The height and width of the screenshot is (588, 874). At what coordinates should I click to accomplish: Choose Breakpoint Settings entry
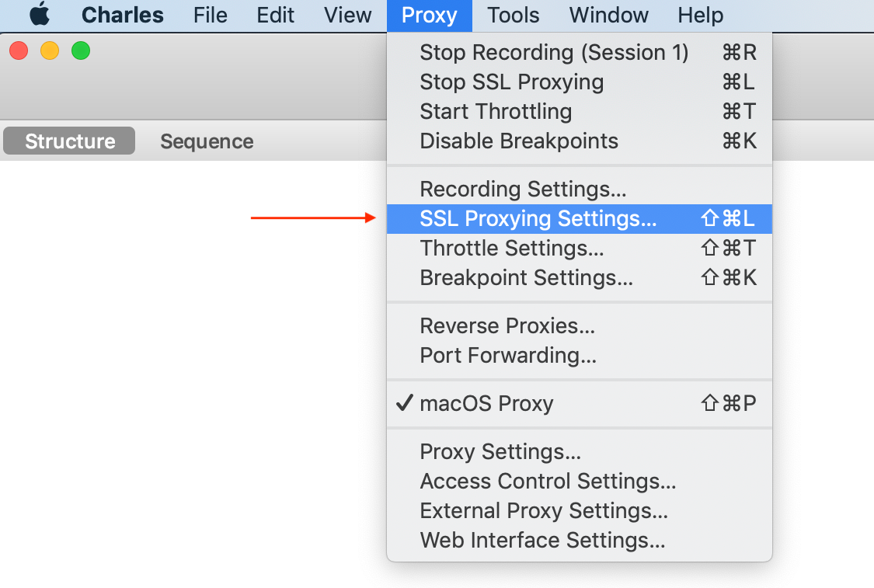[526, 278]
